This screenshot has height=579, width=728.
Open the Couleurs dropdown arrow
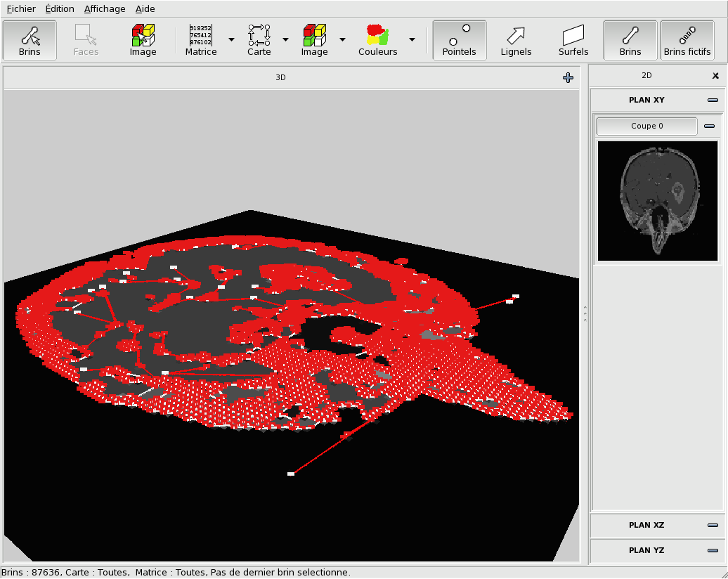tap(412, 39)
